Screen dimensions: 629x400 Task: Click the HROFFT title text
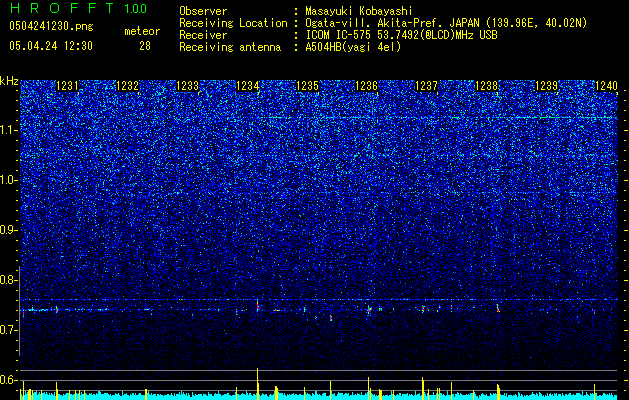[63, 8]
